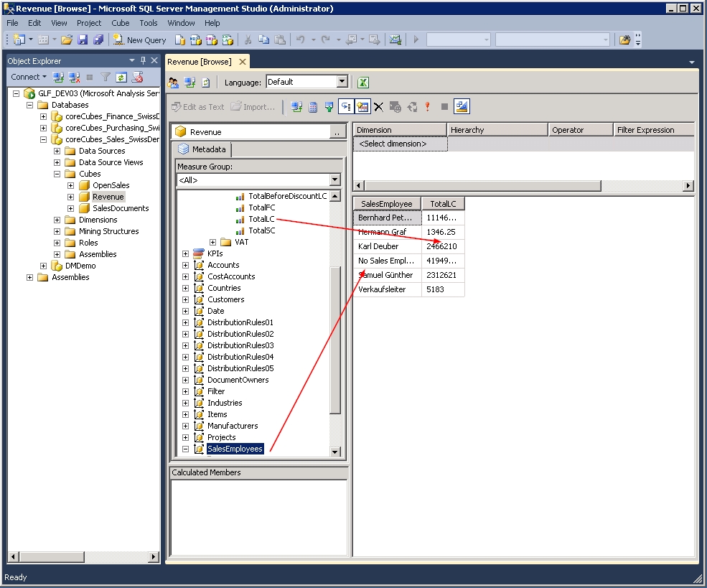Expand the DMDemo database node

(x=43, y=266)
